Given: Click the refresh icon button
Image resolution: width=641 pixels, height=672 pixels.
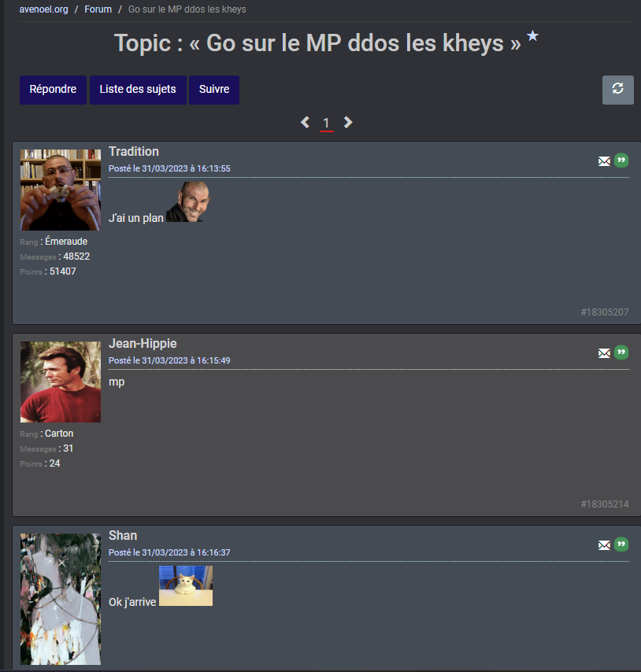Looking at the screenshot, I should [617, 90].
